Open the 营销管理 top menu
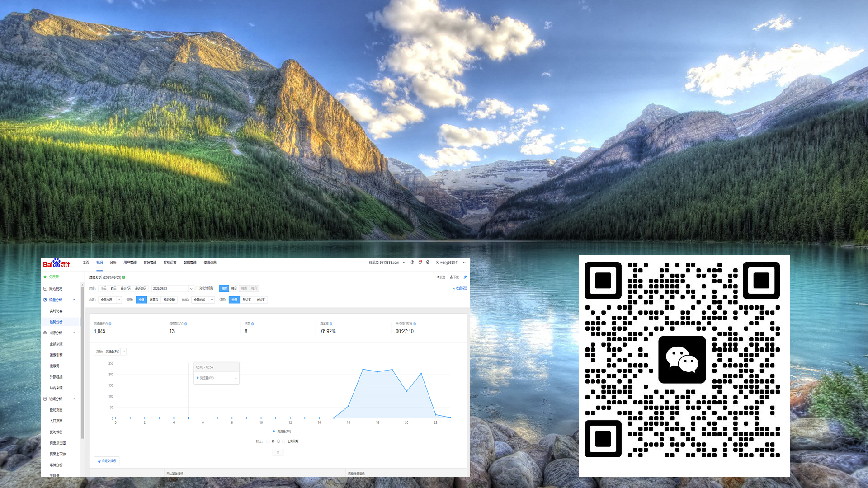The image size is (868, 488). point(150,262)
